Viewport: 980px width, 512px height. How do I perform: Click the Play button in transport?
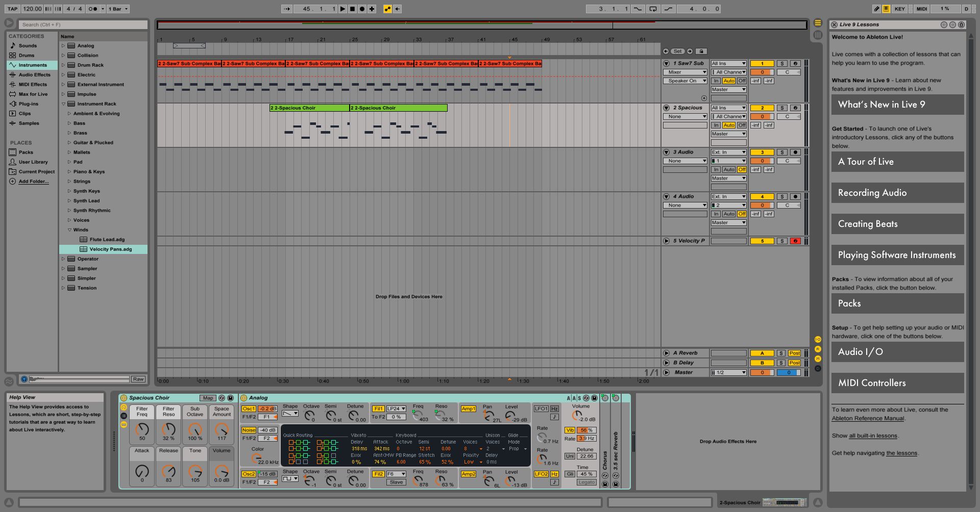coord(342,9)
